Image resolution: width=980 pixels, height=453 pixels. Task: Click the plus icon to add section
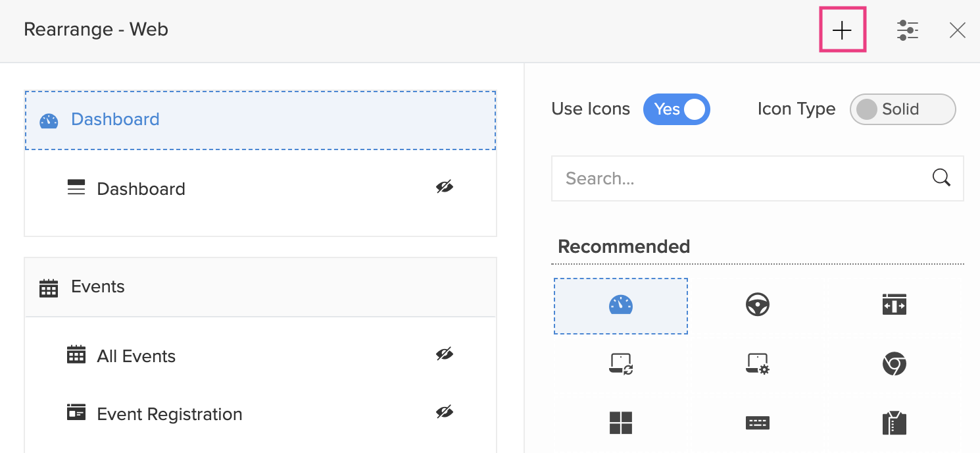click(842, 30)
